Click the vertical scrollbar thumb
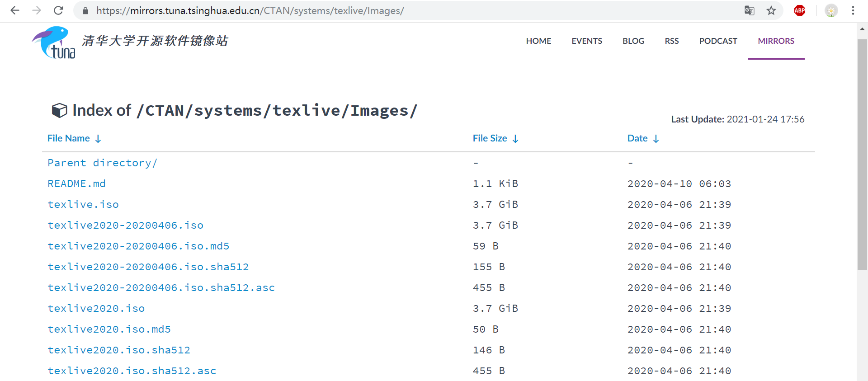The height and width of the screenshot is (381, 868). 862,155
